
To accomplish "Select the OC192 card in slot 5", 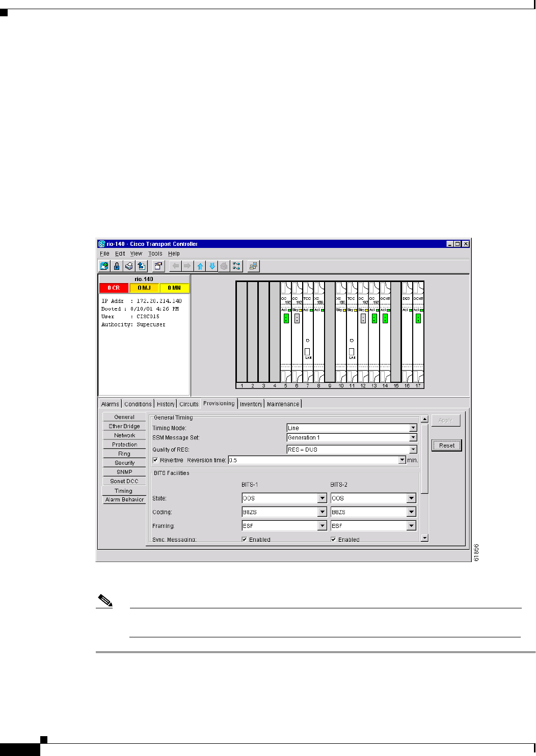I will 286,332.
